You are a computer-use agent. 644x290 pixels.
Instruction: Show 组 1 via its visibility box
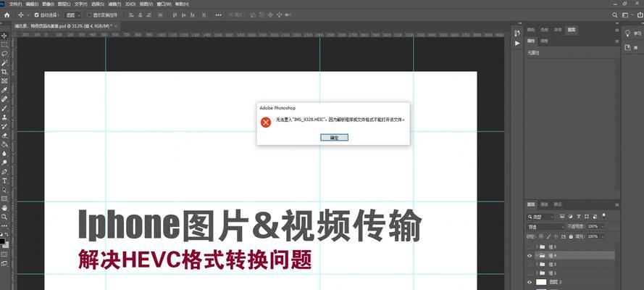tap(530, 273)
